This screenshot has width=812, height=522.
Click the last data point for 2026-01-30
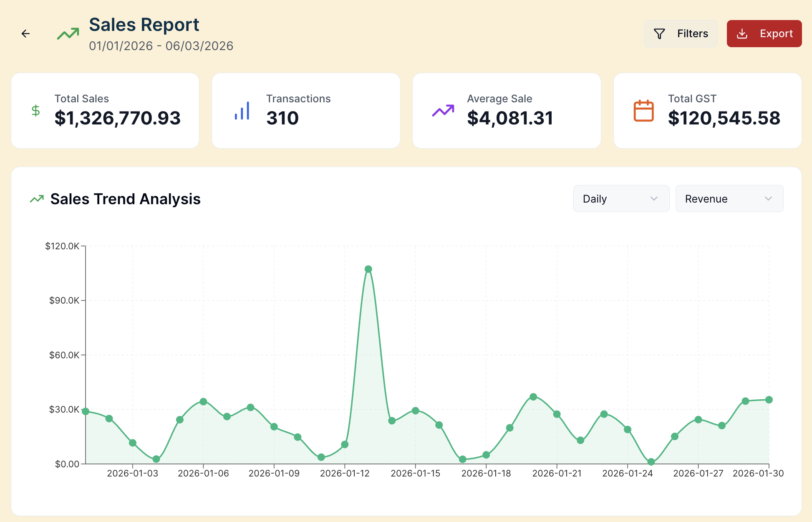(769, 400)
